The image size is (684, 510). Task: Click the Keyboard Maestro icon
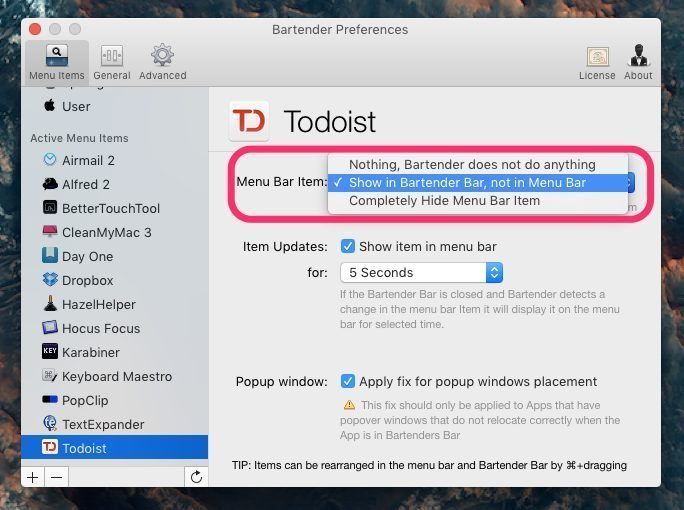50,375
